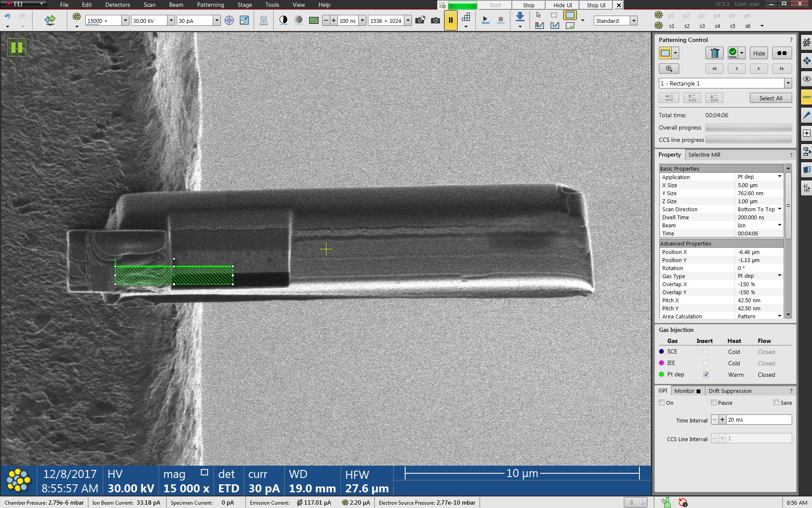Viewport: 812px width, 508px height.
Task: Select the arrow pointer tool
Action: pos(538,15)
